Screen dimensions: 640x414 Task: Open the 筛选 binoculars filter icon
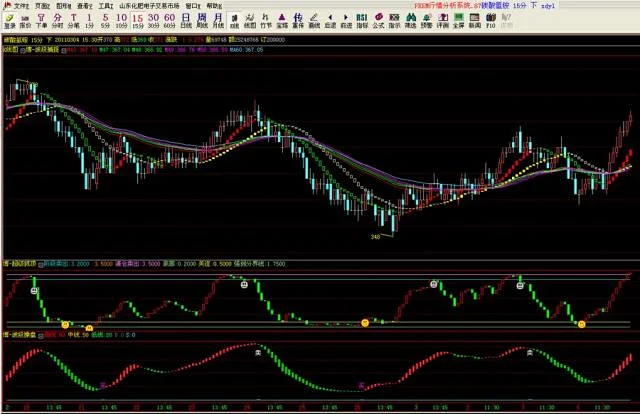pos(410,20)
